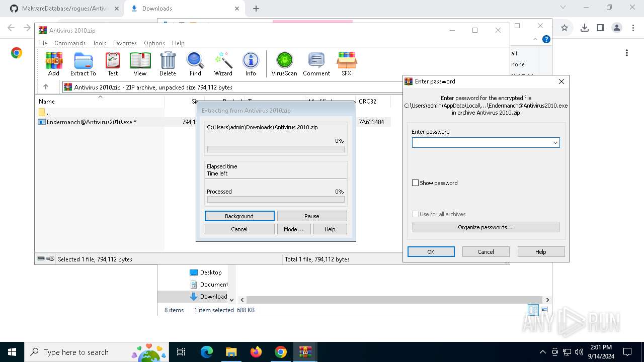Click the archive file progress bar
644x362 pixels.
[x=276, y=149]
